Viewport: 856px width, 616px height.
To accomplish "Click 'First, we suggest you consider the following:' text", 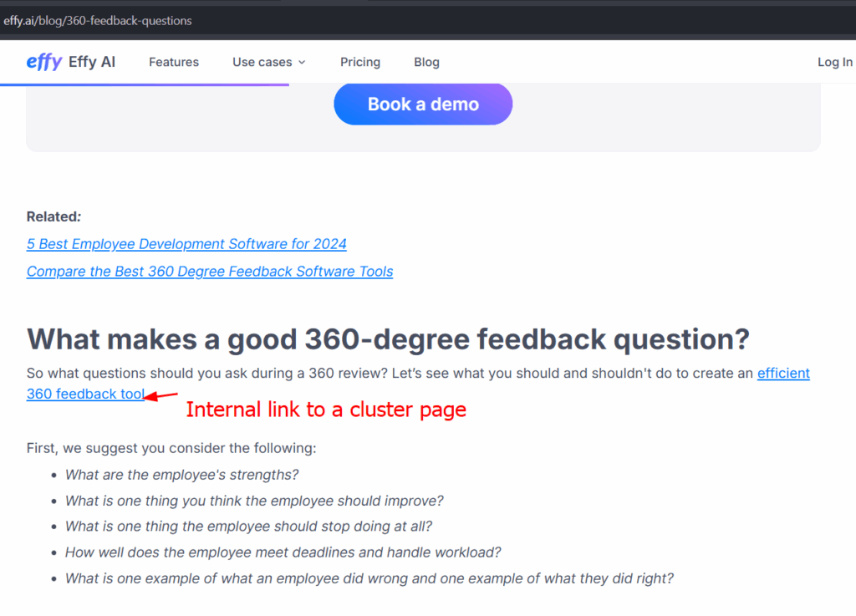I will click(x=171, y=448).
